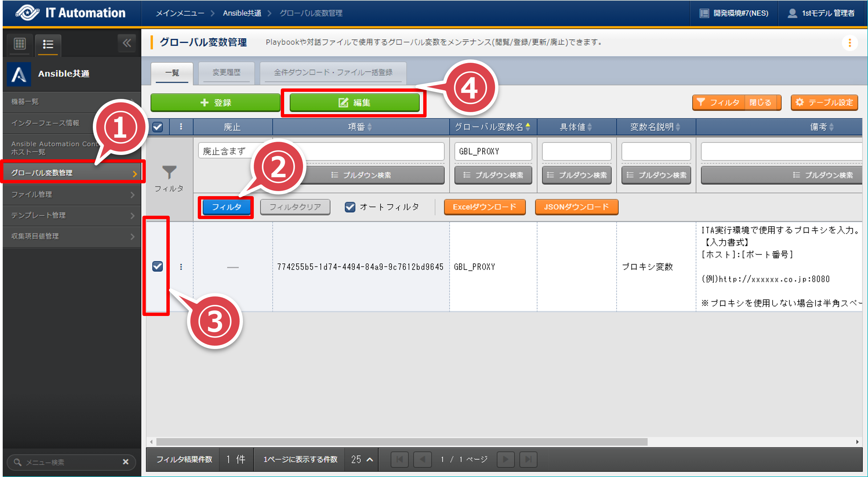This screenshot has width=868, height=477.
Task: Open 全件ダウンロード・ファイル一括登録 tab
Action: (333, 72)
